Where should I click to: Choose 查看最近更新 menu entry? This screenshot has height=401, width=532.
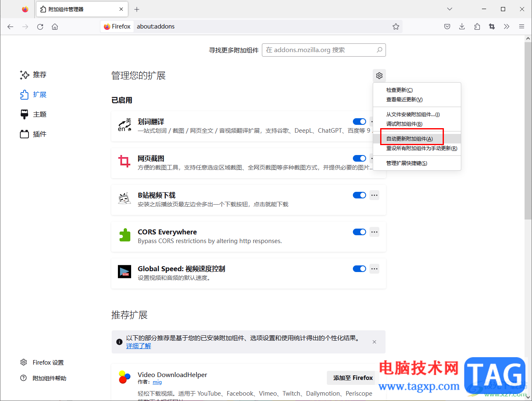tap(417, 100)
